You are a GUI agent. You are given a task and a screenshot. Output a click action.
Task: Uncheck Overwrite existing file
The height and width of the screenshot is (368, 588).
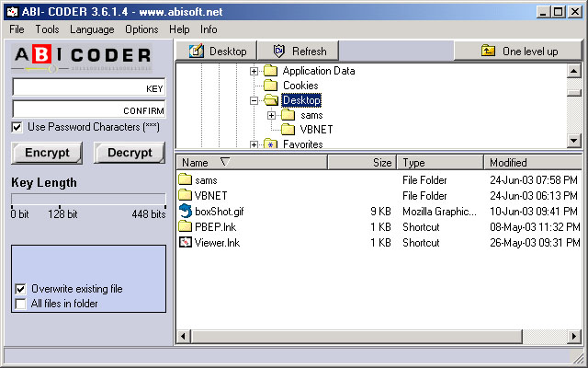pyautogui.click(x=20, y=289)
